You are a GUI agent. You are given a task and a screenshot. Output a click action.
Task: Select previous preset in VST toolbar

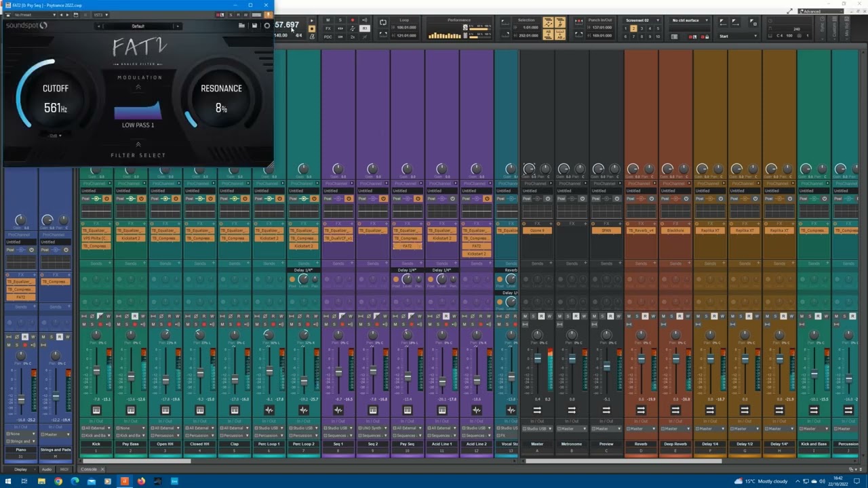[61, 14]
